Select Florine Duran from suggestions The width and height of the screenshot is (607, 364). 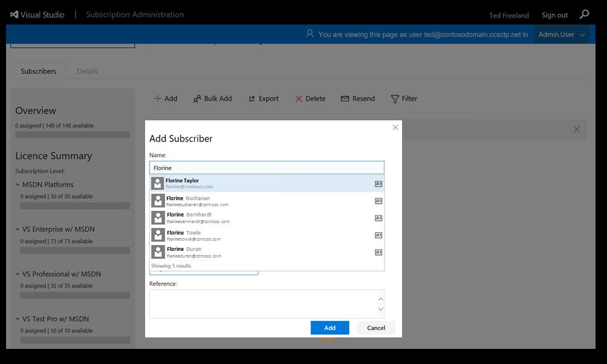pyautogui.click(x=267, y=252)
